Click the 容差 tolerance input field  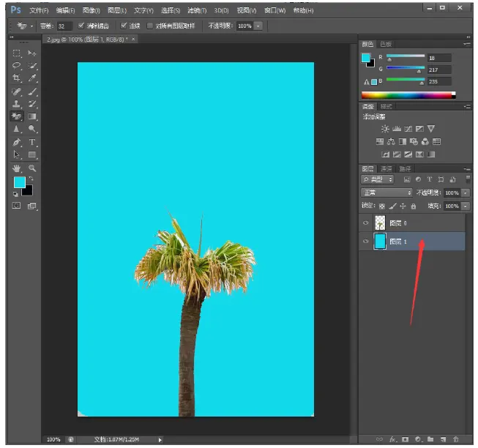(63, 26)
